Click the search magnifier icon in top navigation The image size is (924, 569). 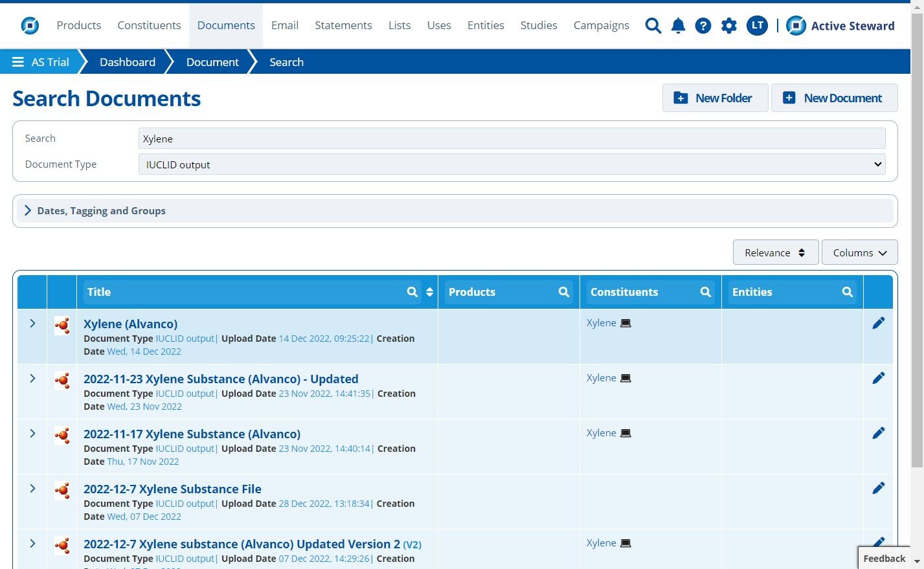point(653,26)
